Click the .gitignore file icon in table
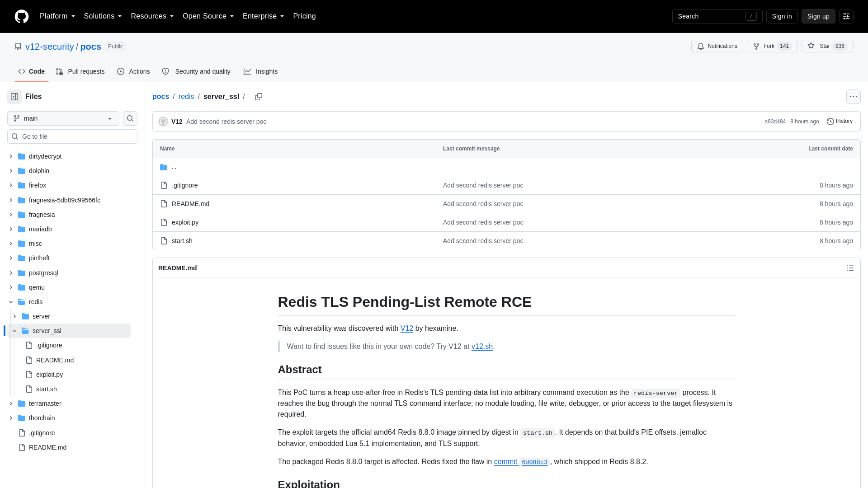The image size is (868, 488). [x=164, y=185]
